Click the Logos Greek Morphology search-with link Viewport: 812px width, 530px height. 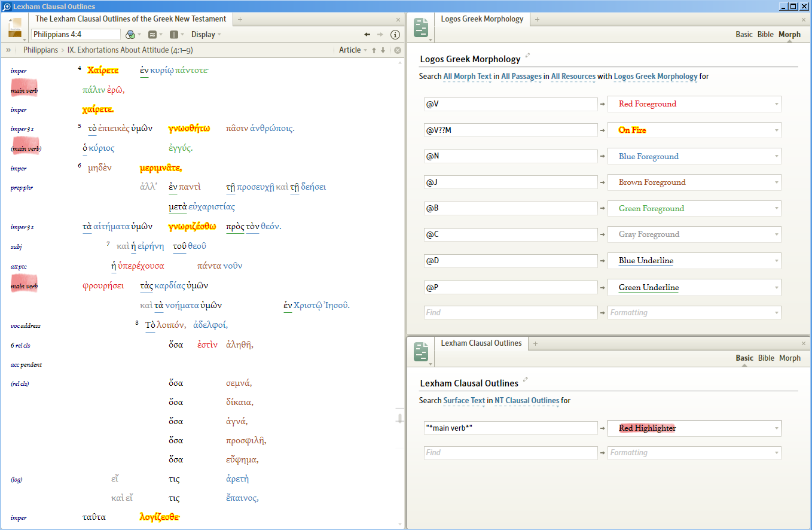655,77
